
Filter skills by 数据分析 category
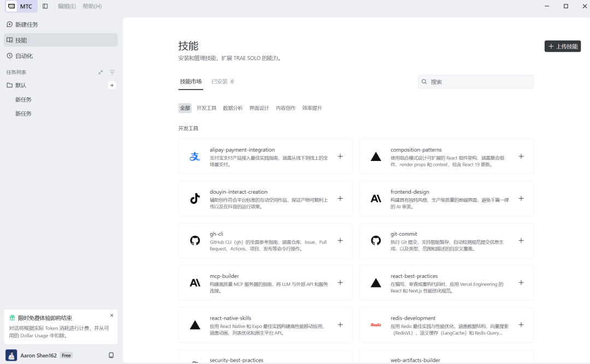(233, 108)
